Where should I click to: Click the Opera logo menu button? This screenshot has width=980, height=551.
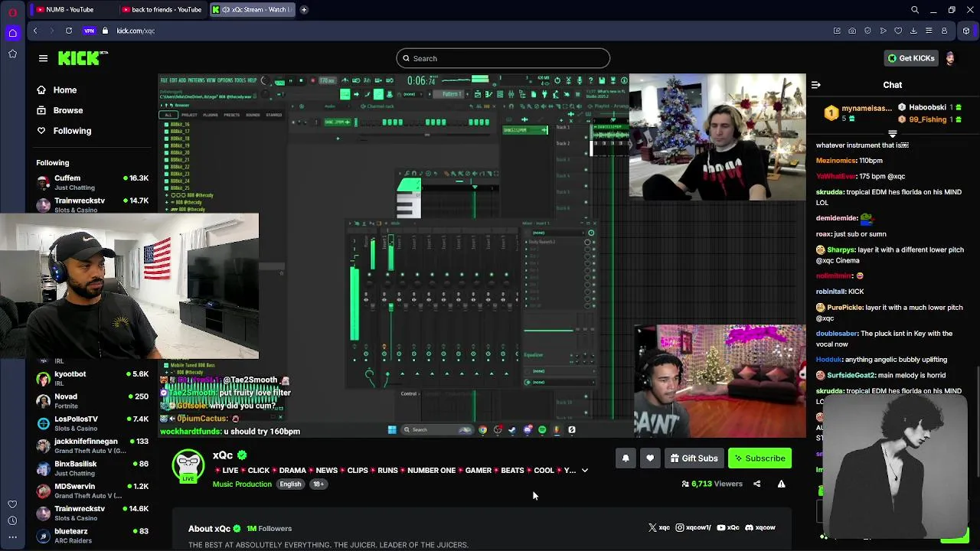point(12,10)
